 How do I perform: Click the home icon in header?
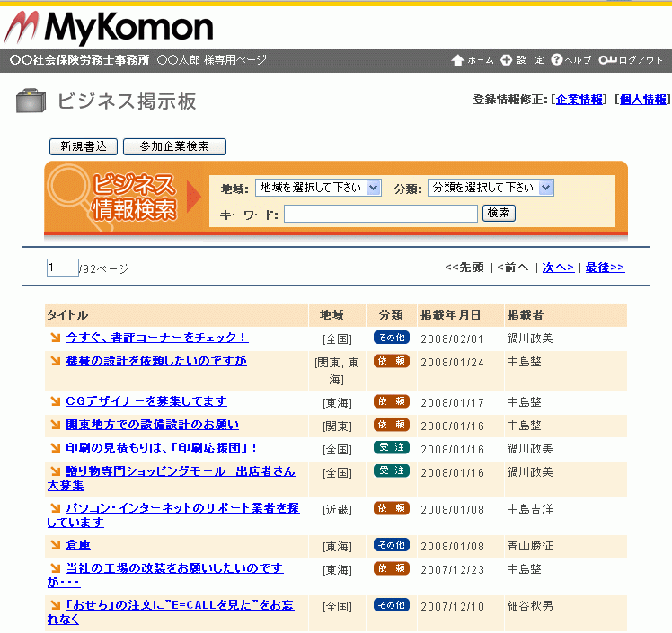pos(457,60)
